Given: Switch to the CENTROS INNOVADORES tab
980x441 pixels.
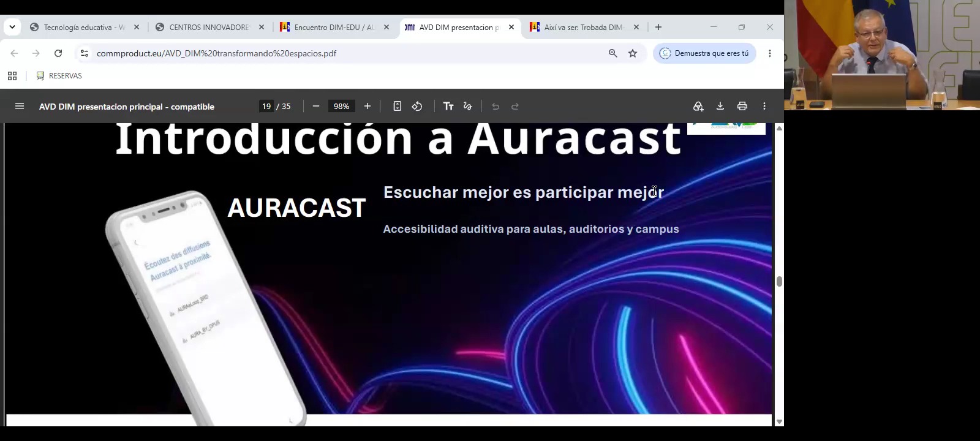Looking at the screenshot, I should click(209, 27).
